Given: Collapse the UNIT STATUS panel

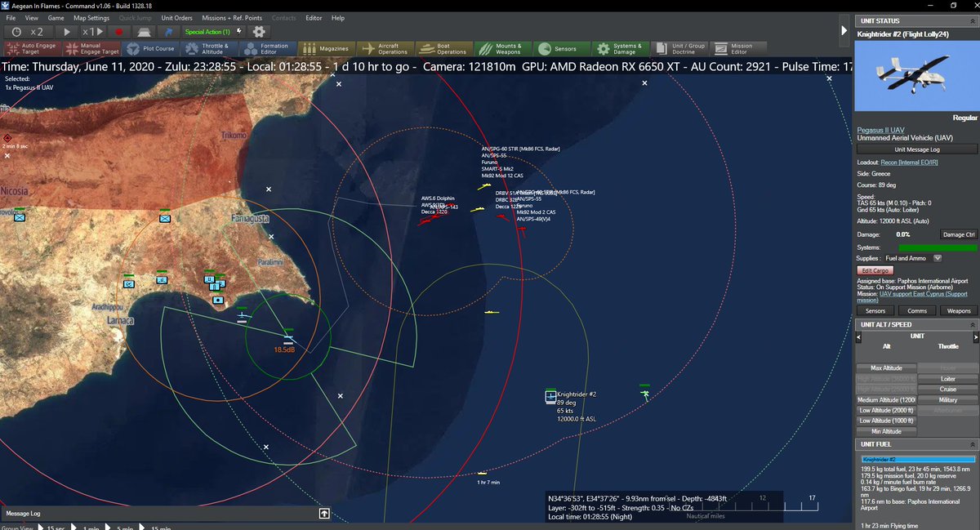Looking at the screenshot, I should [973, 20].
